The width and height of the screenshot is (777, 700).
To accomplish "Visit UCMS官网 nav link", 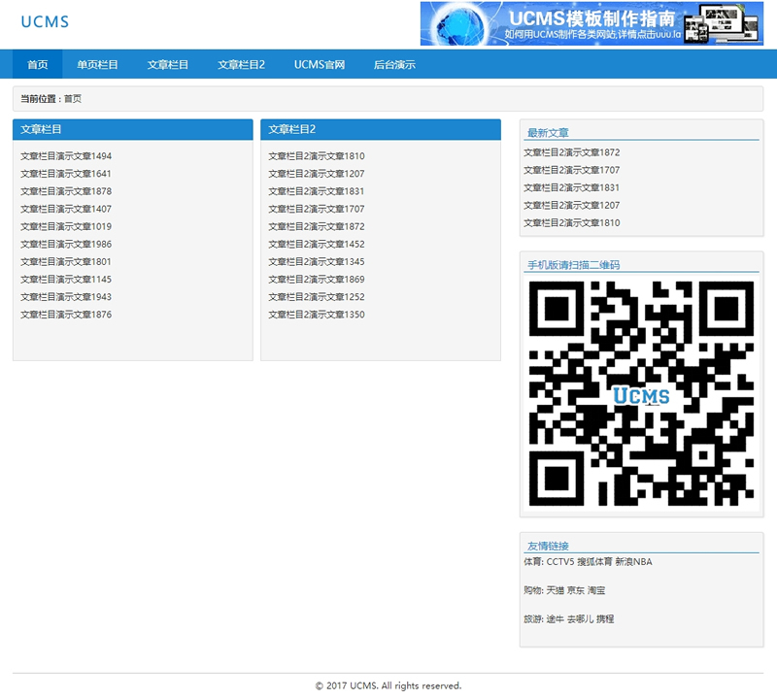I will pyautogui.click(x=320, y=64).
